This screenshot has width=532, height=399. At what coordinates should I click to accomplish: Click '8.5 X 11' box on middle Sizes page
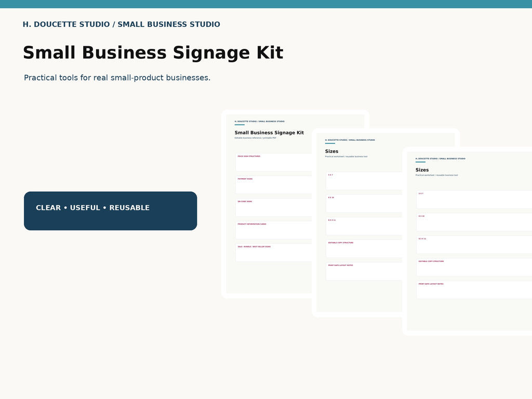(364, 226)
